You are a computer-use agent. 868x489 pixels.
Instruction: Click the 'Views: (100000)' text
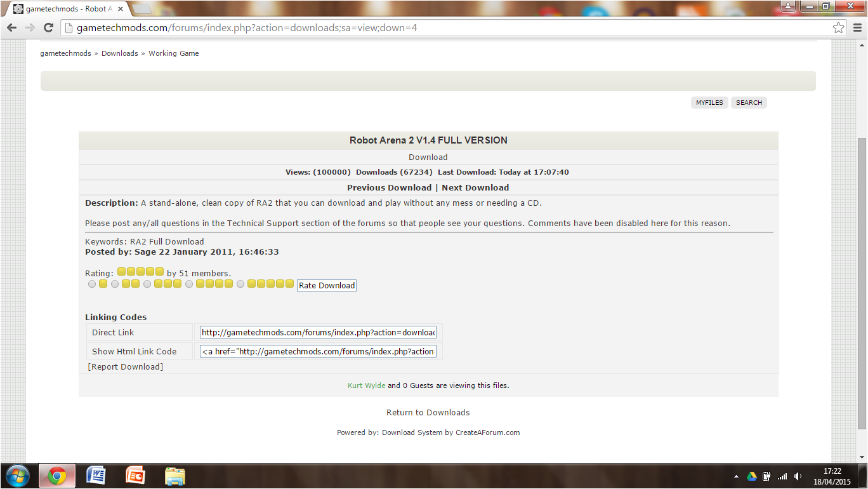point(318,172)
